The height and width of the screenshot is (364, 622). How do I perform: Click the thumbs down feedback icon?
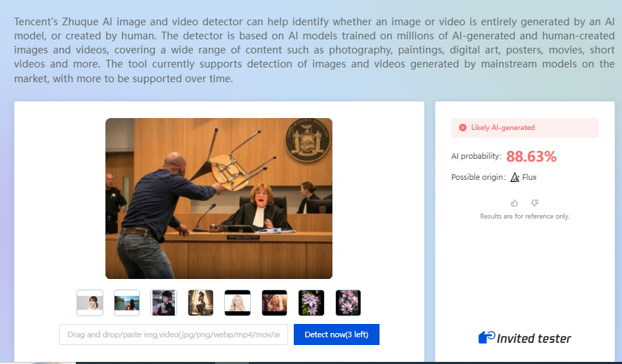535,203
